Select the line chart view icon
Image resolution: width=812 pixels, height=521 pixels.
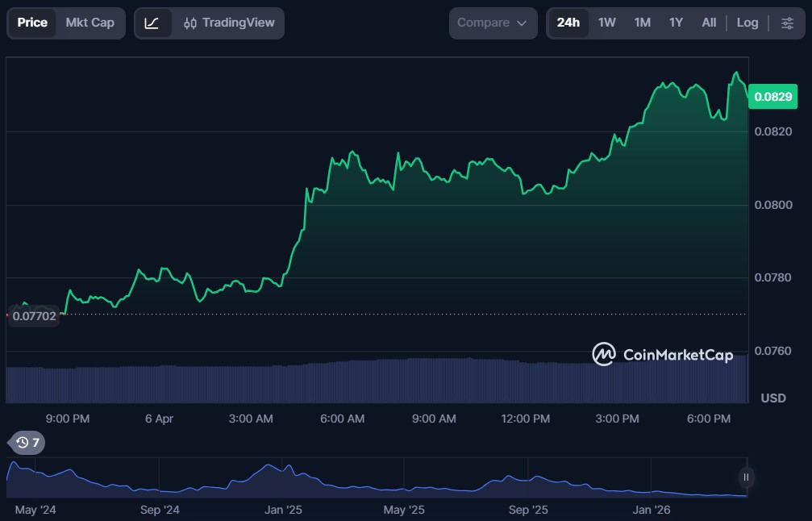152,23
